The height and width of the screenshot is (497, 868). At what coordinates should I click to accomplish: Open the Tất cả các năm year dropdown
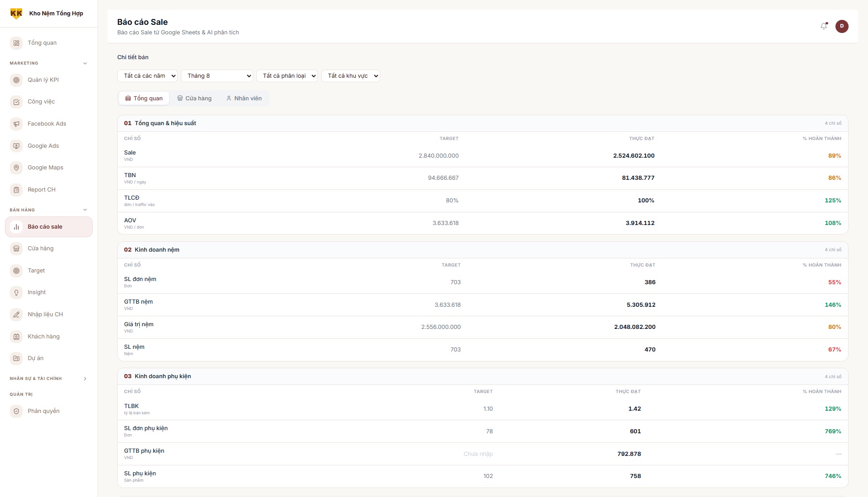(x=147, y=76)
